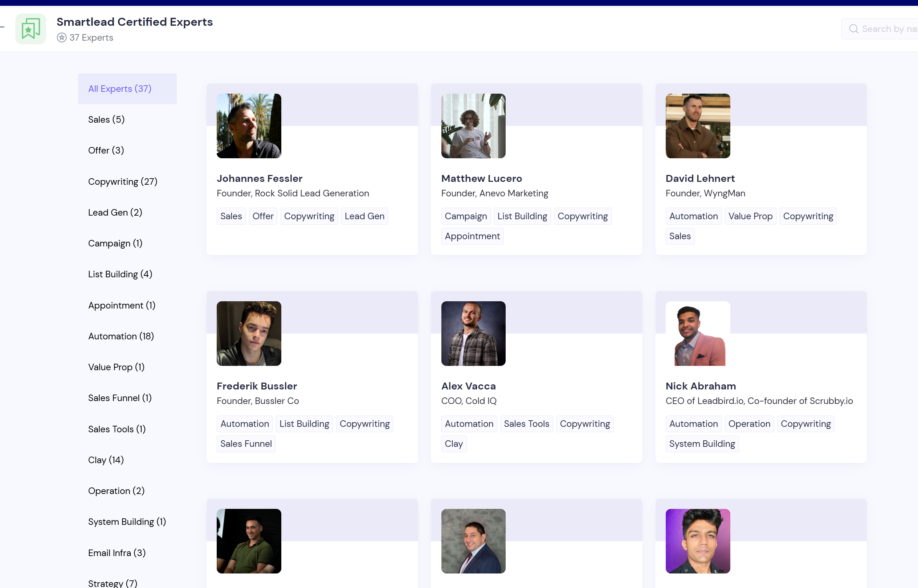The image size is (918, 588).
Task: Open Nick Abraham's profile photo
Action: point(698,333)
